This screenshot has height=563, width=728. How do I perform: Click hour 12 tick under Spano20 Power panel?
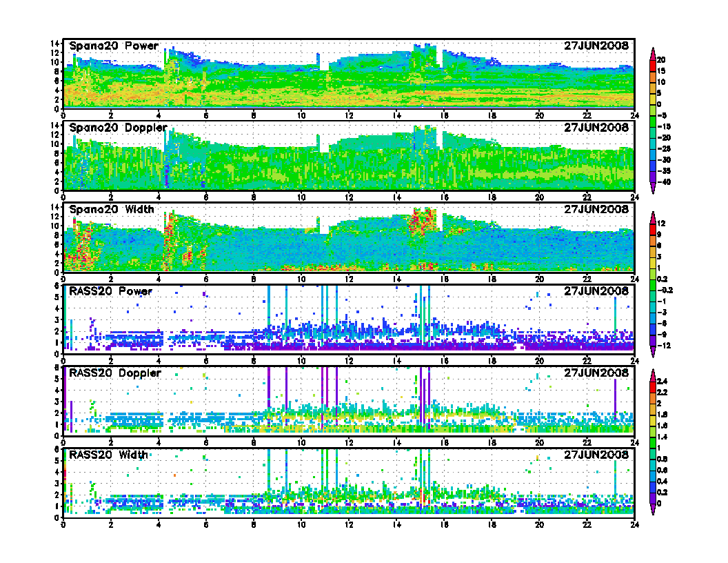[x=349, y=115]
